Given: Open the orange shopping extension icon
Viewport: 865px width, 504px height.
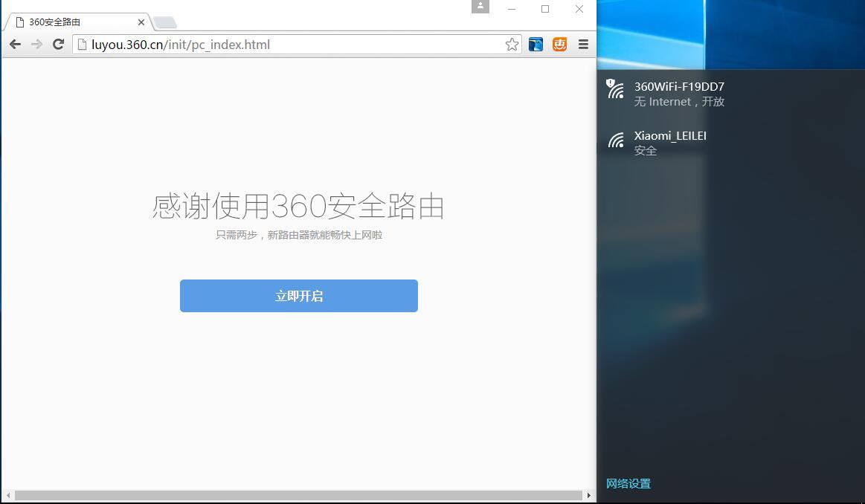Looking at the screenshot, I should pyautogui.click(x=559, y=45).
